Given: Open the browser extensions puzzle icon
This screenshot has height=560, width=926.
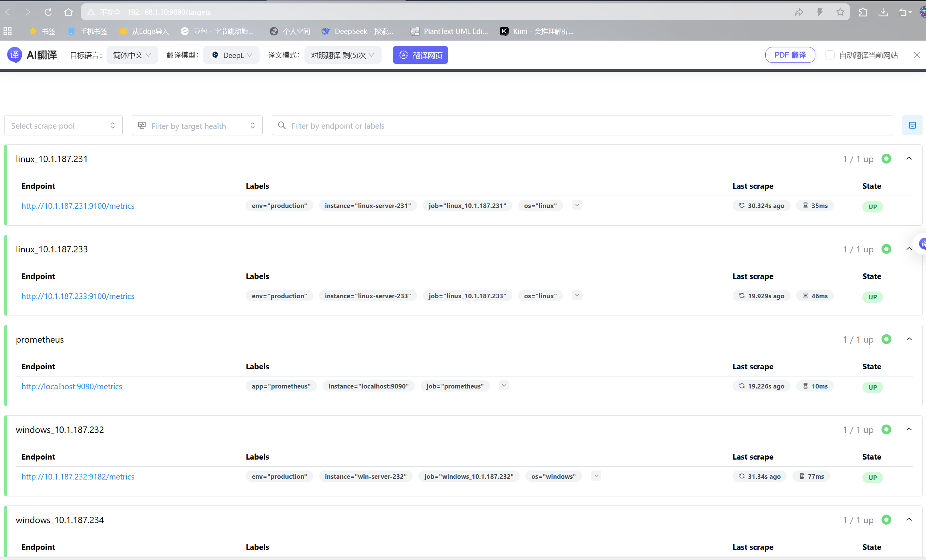Looking at the screenshot, I should [x=863, y=12].
